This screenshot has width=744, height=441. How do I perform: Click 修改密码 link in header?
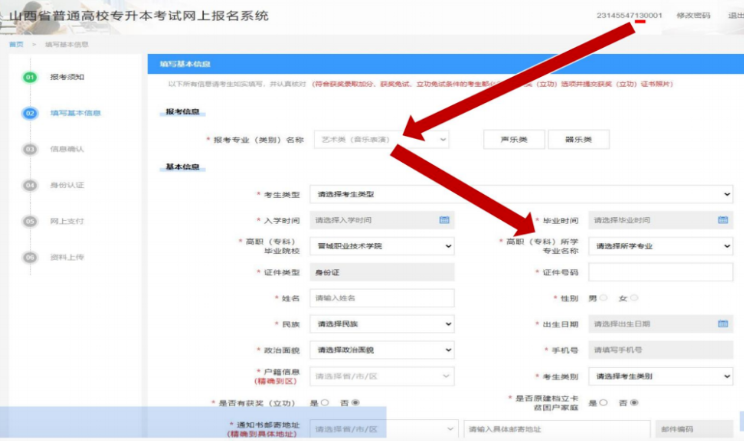click(x=693, y=15)
